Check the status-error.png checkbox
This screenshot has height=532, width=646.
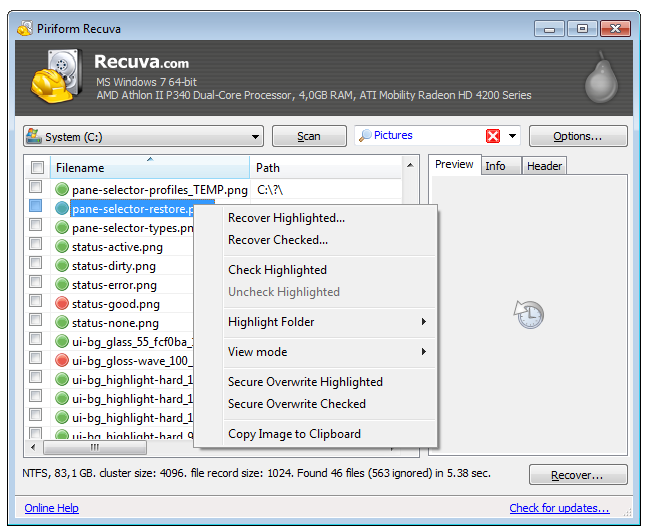[x=36, y=281]
